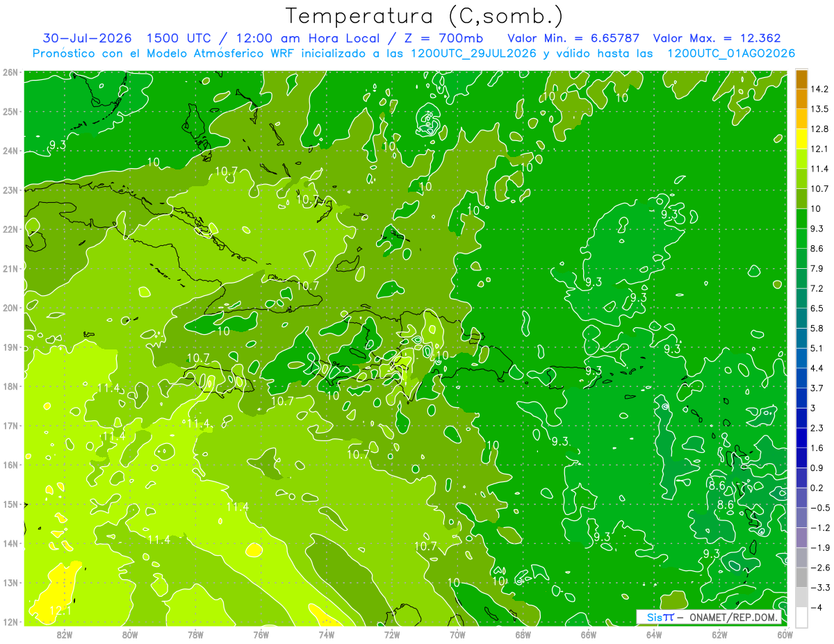Click the '26N' latitude axis label
Viewport: 834px width, 644px height.
pyautogui.click(x=10, y=72)
